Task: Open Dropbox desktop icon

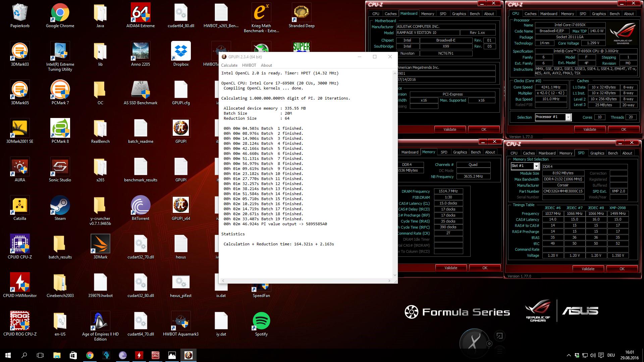Action: pos(181,54)
